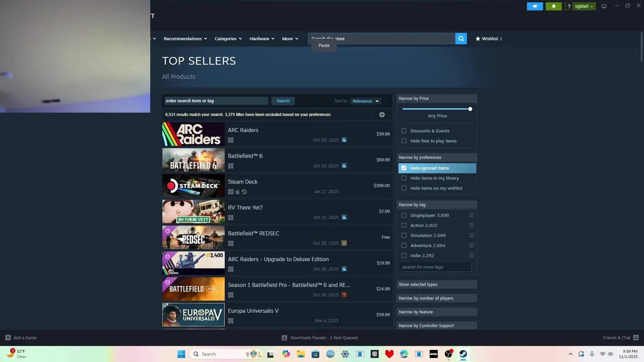The width and height of the screenshot is (644, 362).
Task: Click the exclude icon beside Singleplayer tag
Action: coord(471,215)
